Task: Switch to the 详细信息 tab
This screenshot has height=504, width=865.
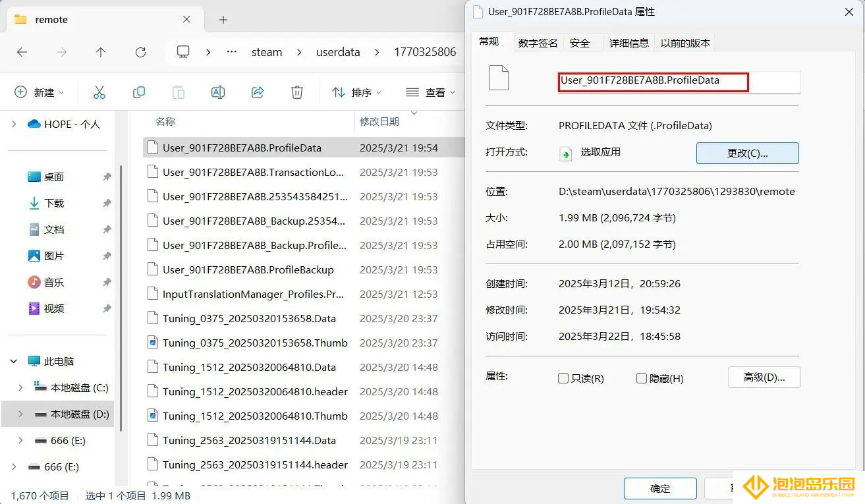Action: (x=629, y=43)
